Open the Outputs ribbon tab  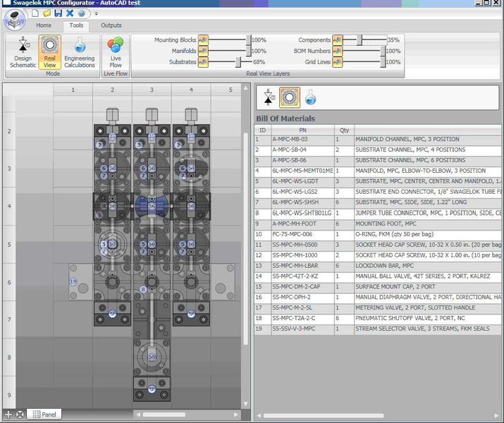(111, 25)
